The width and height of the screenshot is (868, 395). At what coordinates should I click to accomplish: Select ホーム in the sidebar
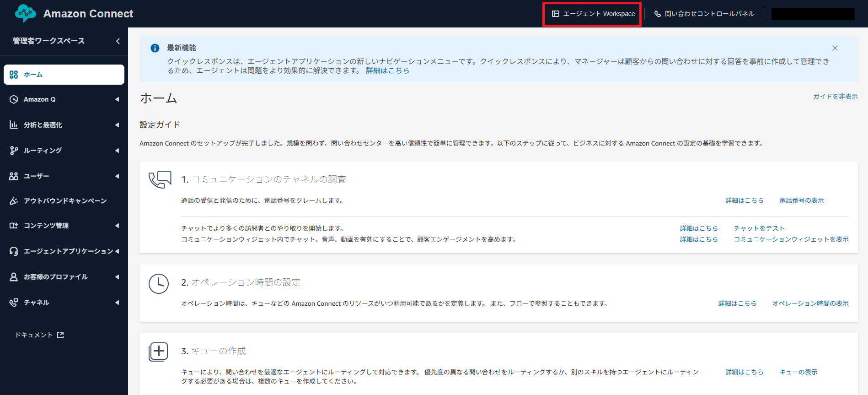(64, 75)
